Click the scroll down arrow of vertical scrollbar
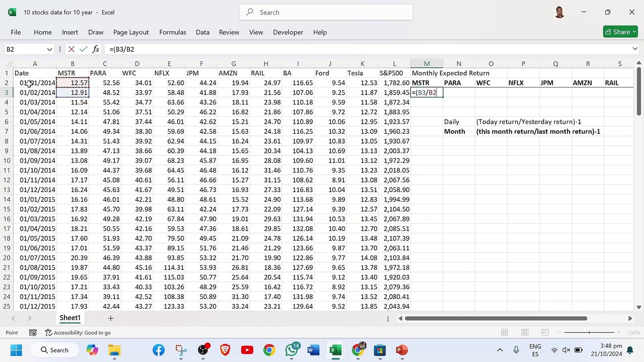Viewport: 644px width, 362px height. pos(639,307)
